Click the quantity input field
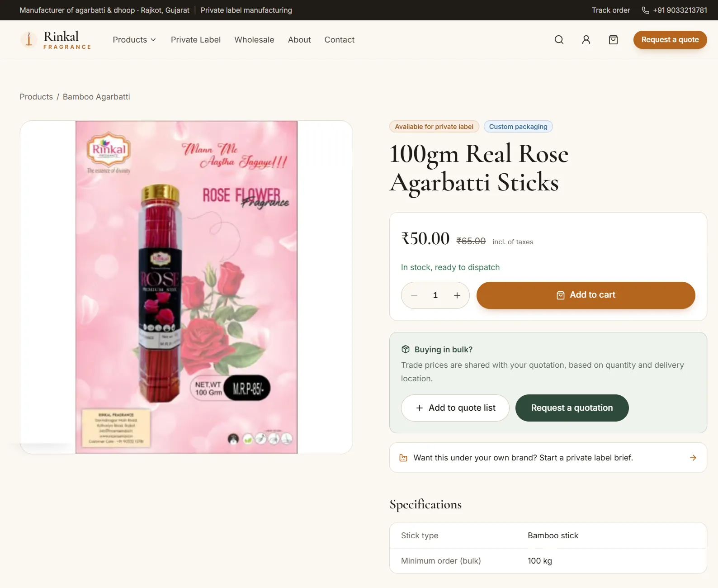The height and width of the screenshot is (588, 718). (x=435, y=295)
